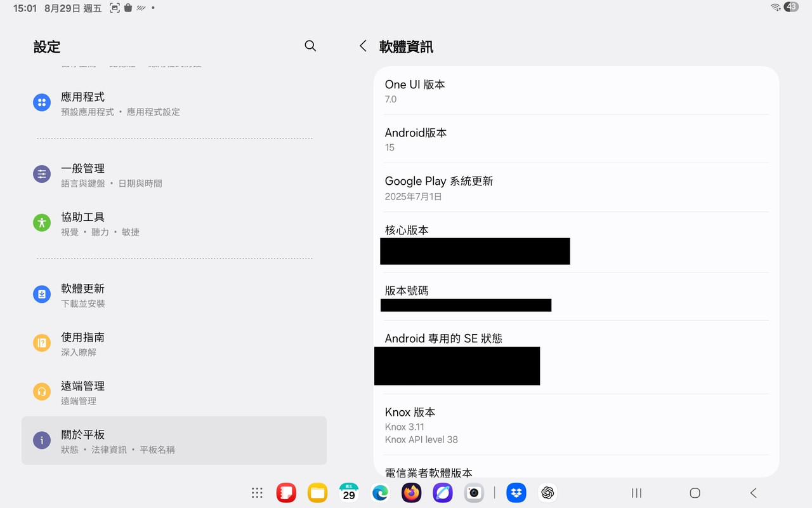812x508 pixels.
Task: Select 遠端管理 in the settings list
Action: click(174, 392)
